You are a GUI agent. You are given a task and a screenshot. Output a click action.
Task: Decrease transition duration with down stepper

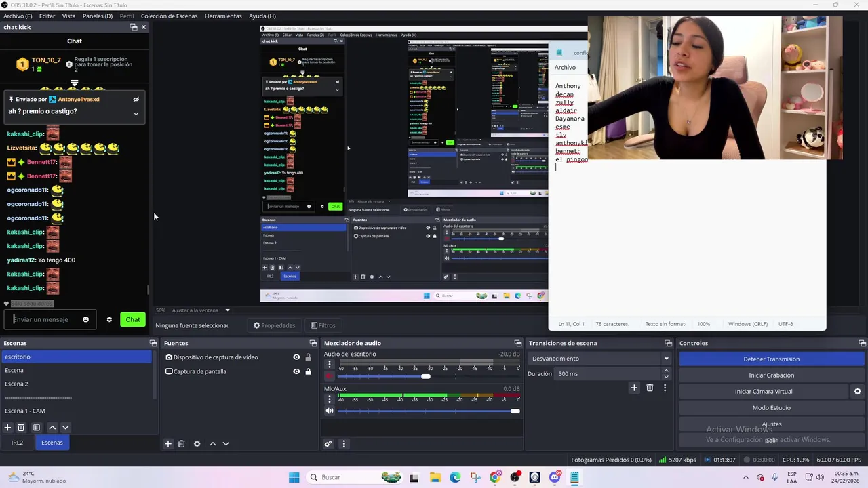coord(666,377)
